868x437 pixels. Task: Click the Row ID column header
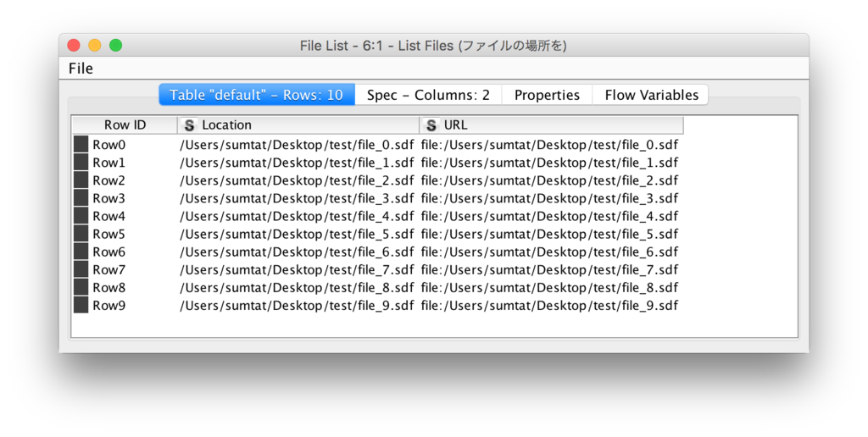[x=125, y=125]
